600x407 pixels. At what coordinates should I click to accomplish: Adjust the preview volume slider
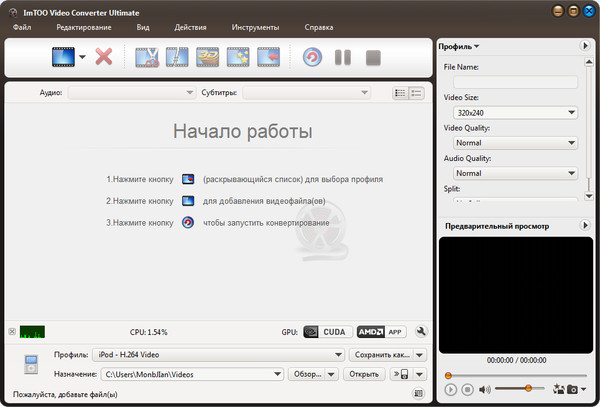[x=526, y=388]
